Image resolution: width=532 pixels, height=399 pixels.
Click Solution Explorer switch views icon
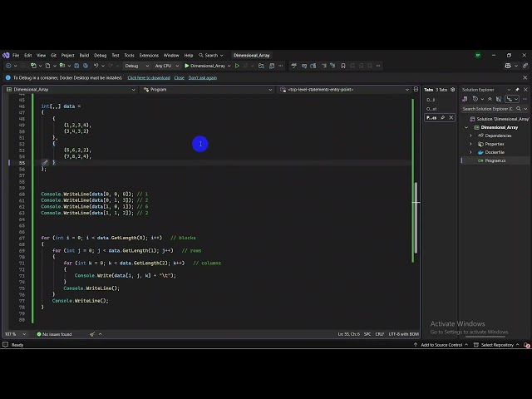click(x=465, y=99)
